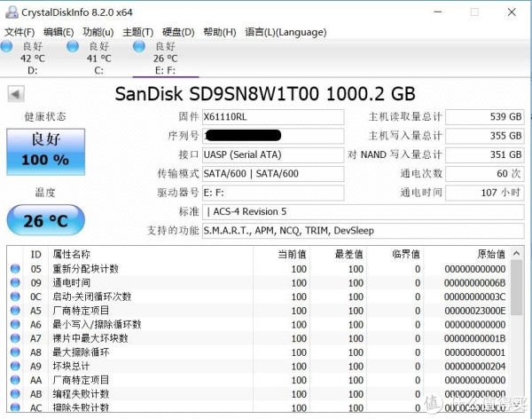Select the 启动-关闭循环次数 attribute row

(x=258, y=296)
